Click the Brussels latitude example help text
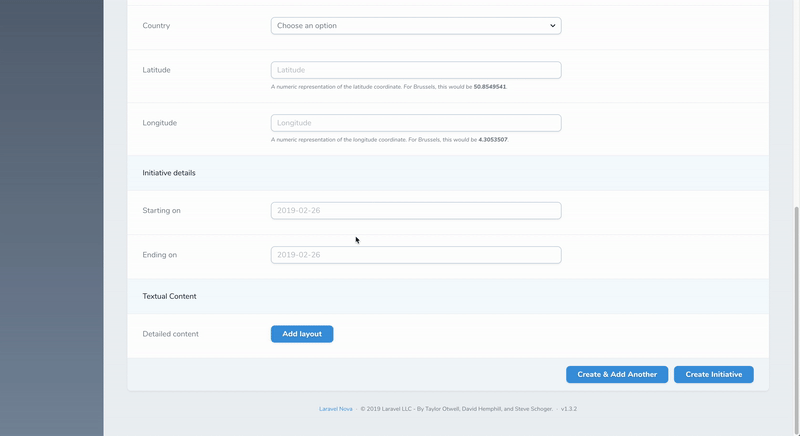This screenshot has width=800, height=436. 388,87
